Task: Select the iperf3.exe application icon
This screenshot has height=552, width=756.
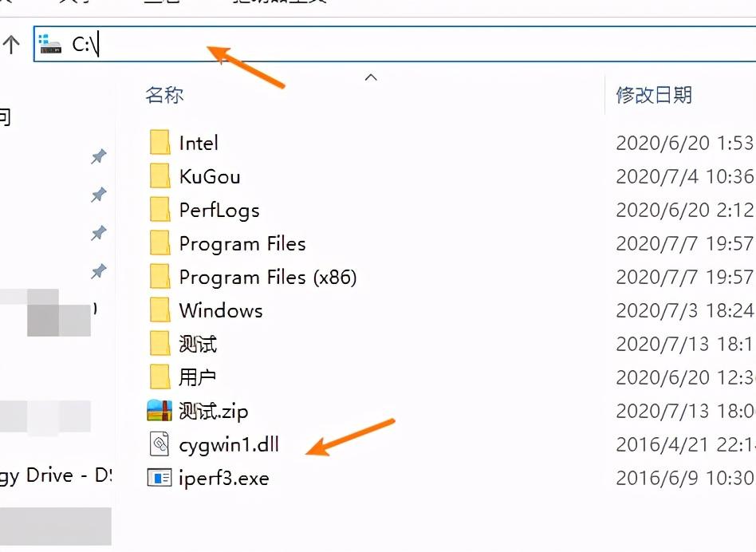Action: point(159,478)
